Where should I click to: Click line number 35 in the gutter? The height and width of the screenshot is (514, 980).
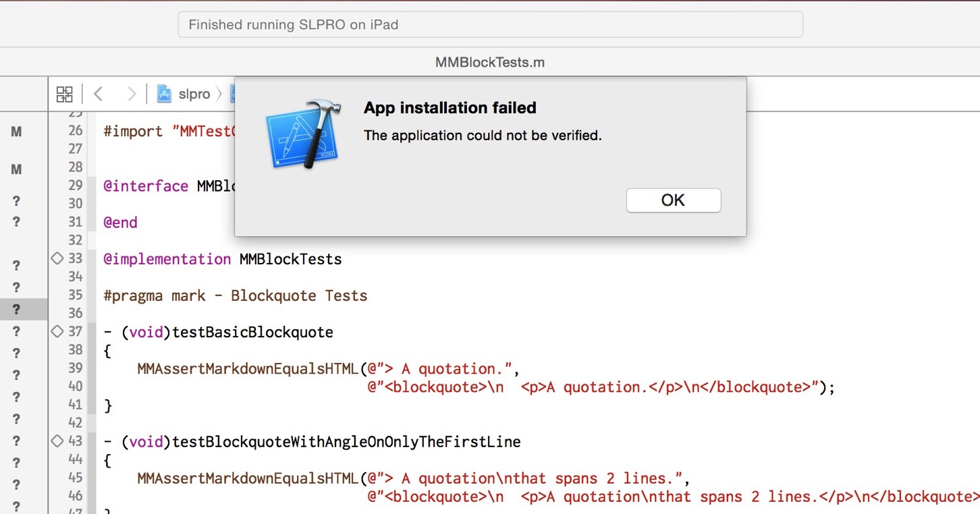point(75,295)
